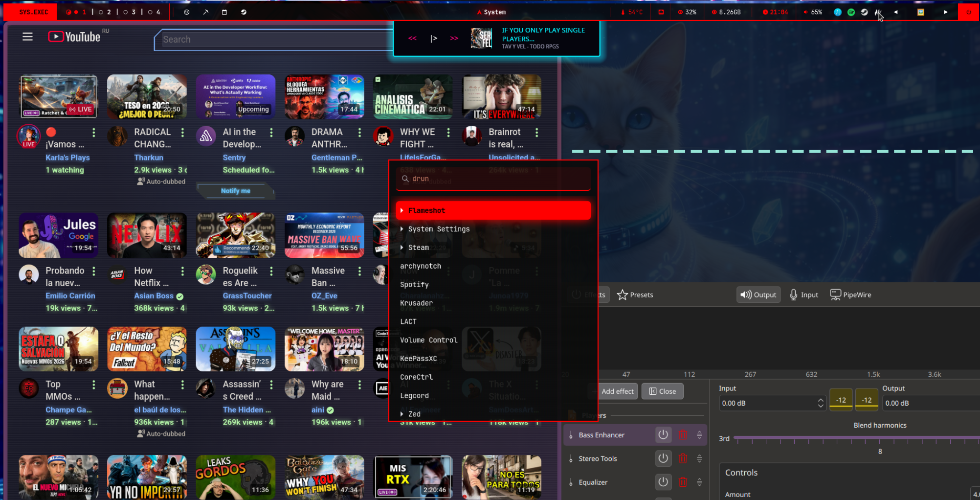Click the Notify me button on YouTube
This screenshot has width=980, height=500.
coord(235,191)
